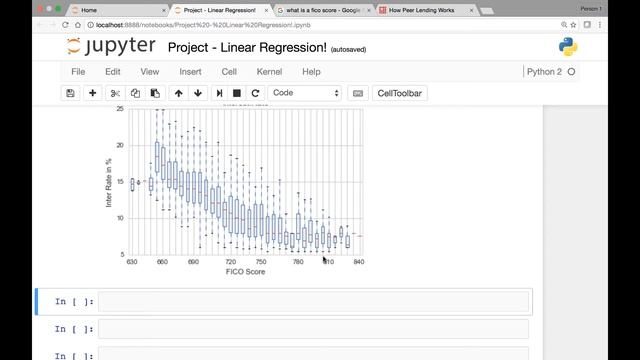Image resolution: width=640 pixels, height=360 pixels.
Task: Click the browser extension square icon
Action: [587, 25]
